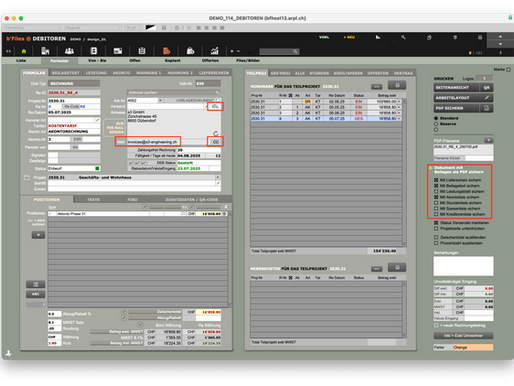This screenshot has width=514, height=386.
Task: Click the CC button next to mail field
Action: coord(216,142)
